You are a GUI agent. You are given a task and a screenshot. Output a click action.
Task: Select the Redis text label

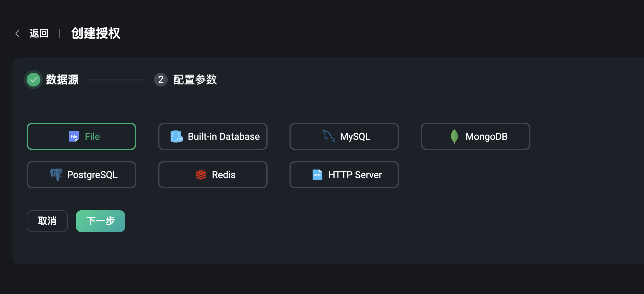pos(223,175)
